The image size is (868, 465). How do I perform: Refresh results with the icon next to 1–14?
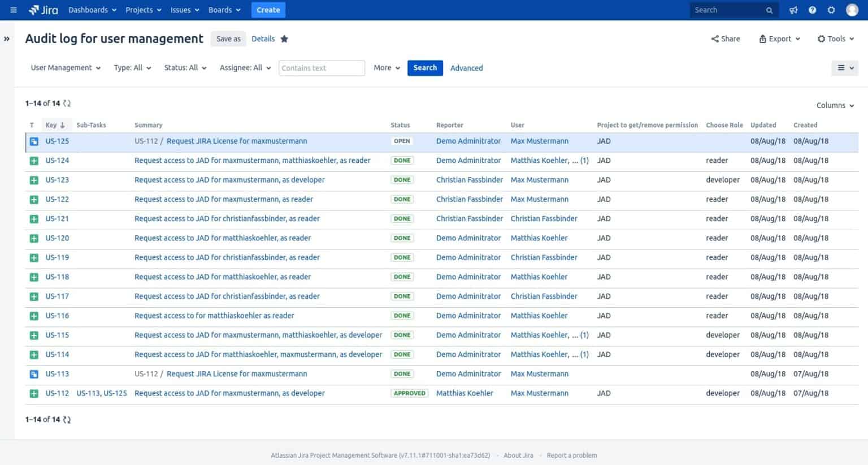coord(67,103)
